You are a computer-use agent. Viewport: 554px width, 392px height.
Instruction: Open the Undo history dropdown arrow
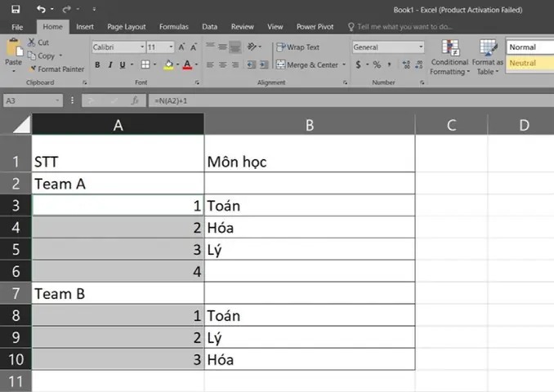pyautogui.click(x=51, y=9)
